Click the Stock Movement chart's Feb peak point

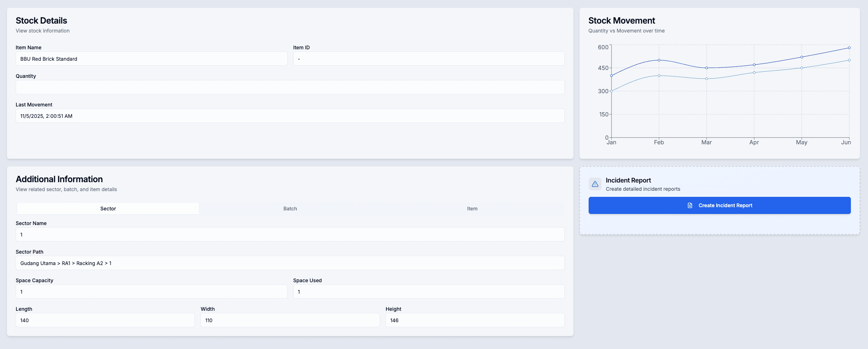point(659,60)
